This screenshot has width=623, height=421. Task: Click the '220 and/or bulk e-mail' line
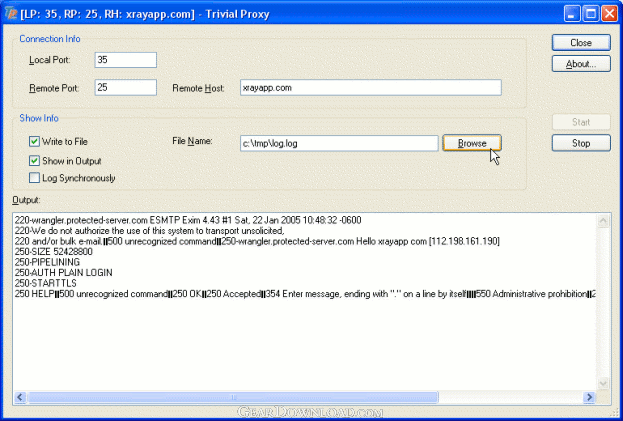257,241
